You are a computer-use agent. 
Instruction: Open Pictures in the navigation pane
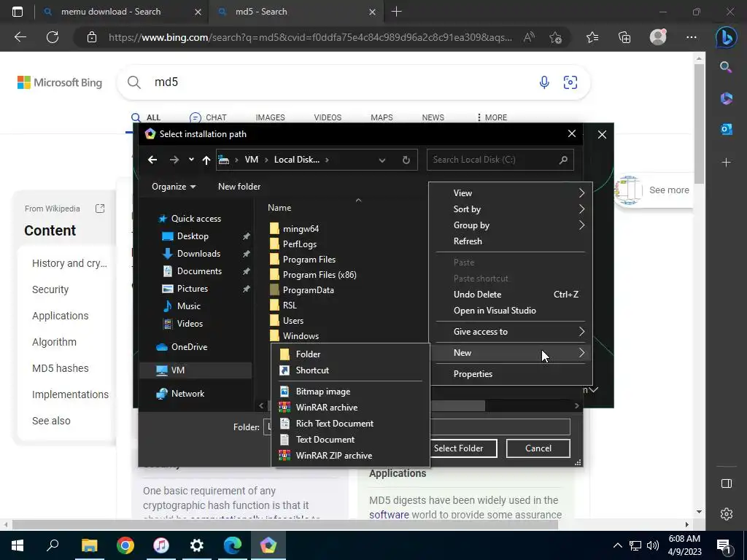[x=192, y=289]
